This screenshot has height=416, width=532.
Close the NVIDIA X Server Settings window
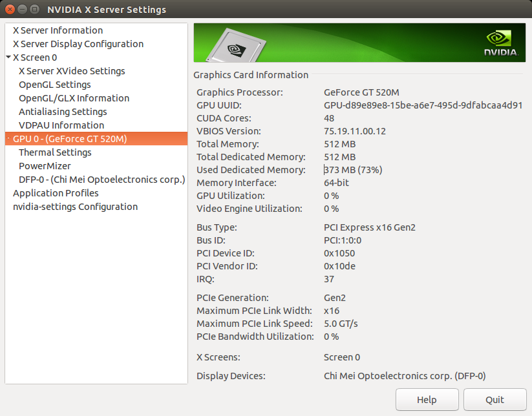[x=10, y=9]
